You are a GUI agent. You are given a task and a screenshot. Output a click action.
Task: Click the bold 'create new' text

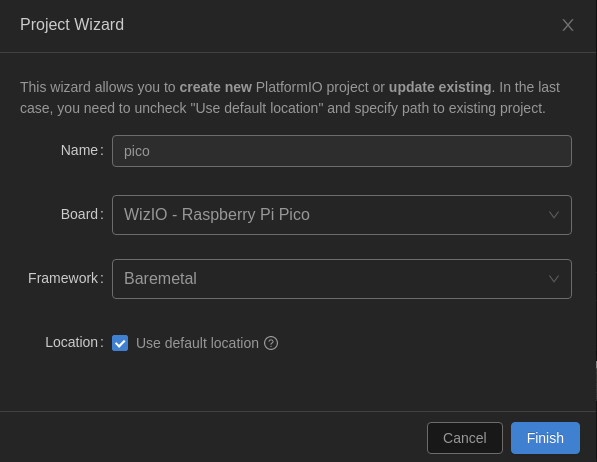tap(215, 87)
